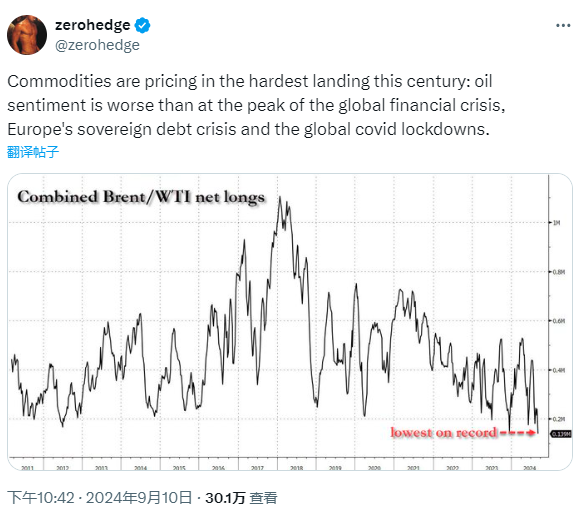
Task: Click the tweet body text
Action: tap(256, 105)
